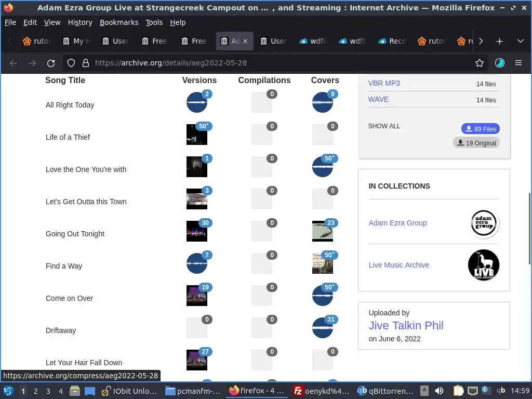Open Let Your Hair Fall Down versions thumbnail

197,360
